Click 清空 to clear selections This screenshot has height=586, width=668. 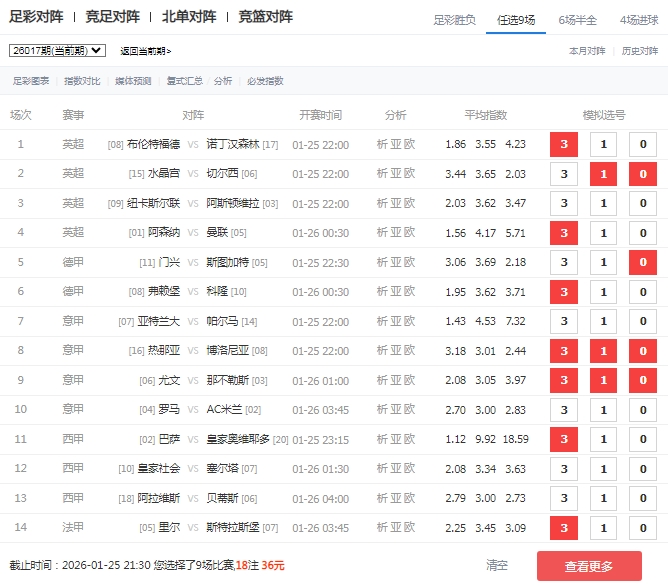[x=497, y=565]
